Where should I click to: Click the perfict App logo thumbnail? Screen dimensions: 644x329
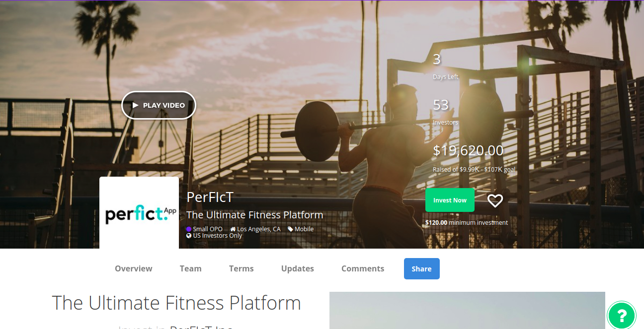pos(139,213)
